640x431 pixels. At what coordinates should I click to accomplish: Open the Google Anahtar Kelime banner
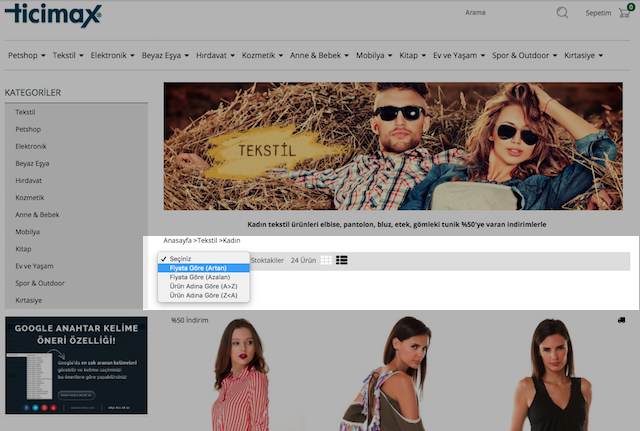click(x=76, y=365)
